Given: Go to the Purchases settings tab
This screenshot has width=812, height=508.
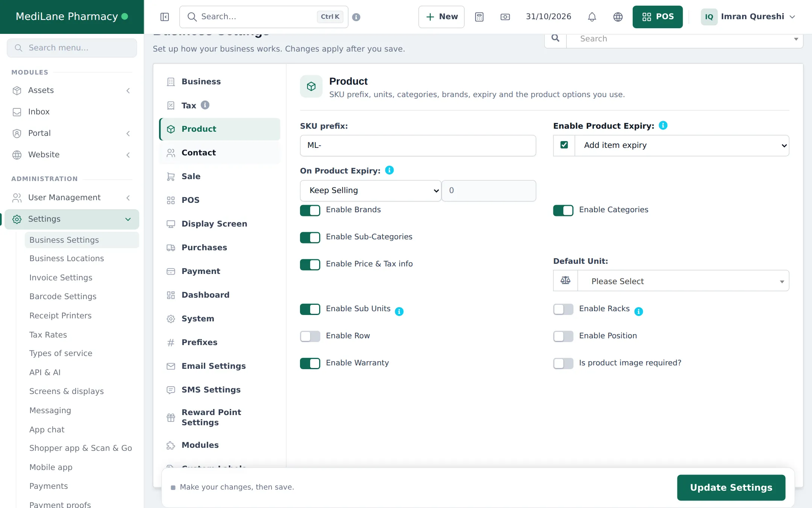Looking at the screenshot, I should point(220,248).
